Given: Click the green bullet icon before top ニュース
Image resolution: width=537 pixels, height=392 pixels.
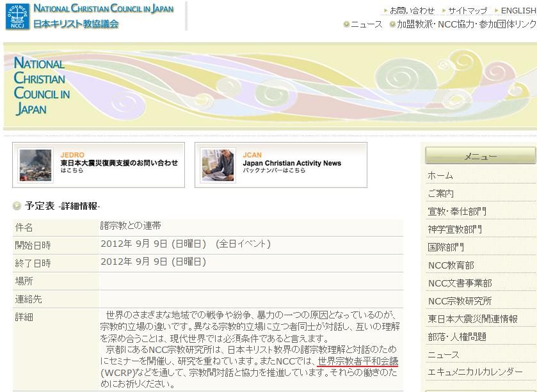Looking at the screenshot, I should 346,24.
